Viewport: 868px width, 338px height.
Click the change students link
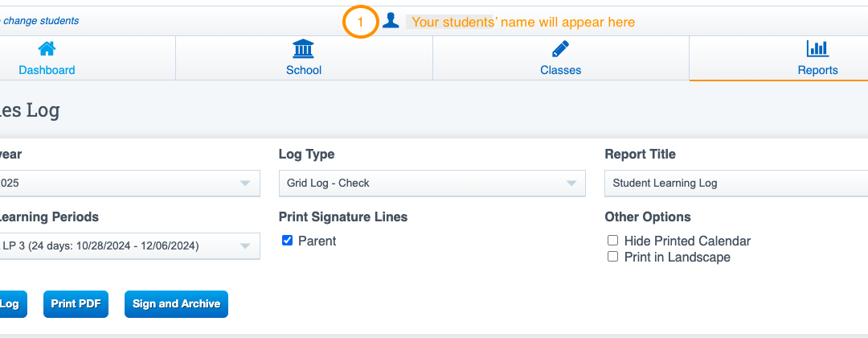pos(40,21)
